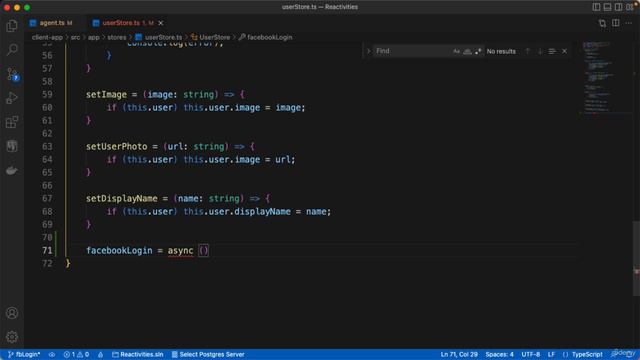This screenshot has height=360, width=640.
Task: Change indentation via Spaces: 4
Action: (499, 354)
